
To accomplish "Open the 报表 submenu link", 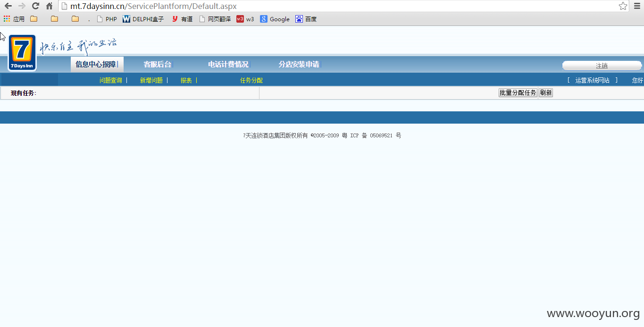I will click(x=186, y=80).
